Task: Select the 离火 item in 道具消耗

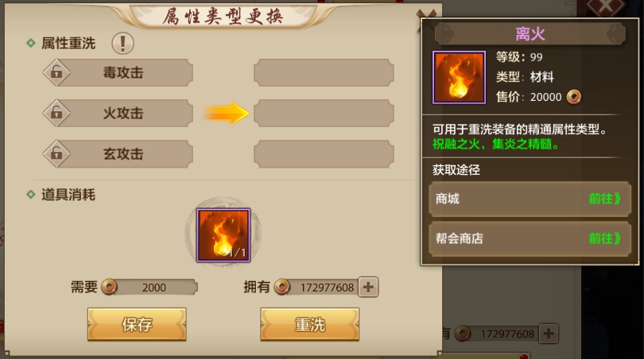Action: tap(223, 235)
